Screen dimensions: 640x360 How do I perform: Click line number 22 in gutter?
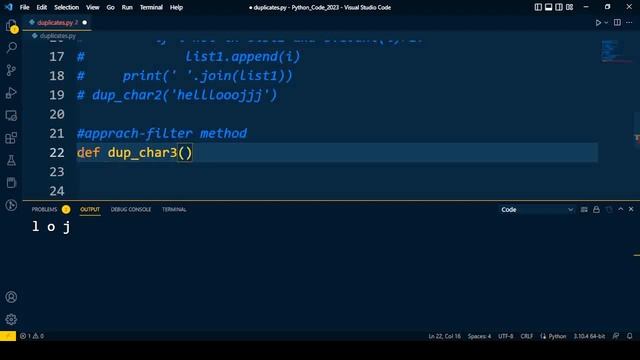(57, 153)
